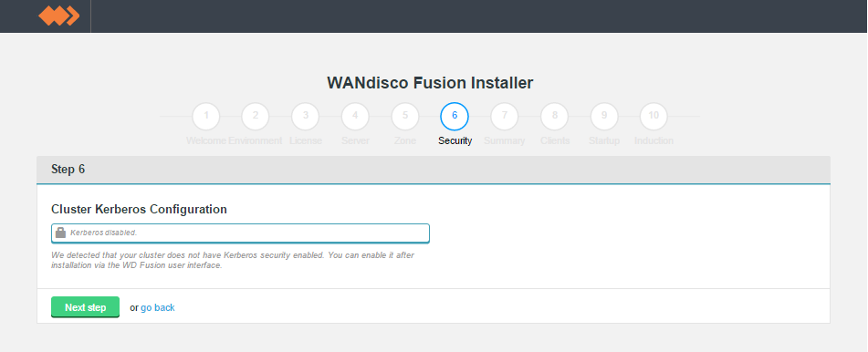Go to step 2 Environment
The image size is (868, 352).
point(256,116)
